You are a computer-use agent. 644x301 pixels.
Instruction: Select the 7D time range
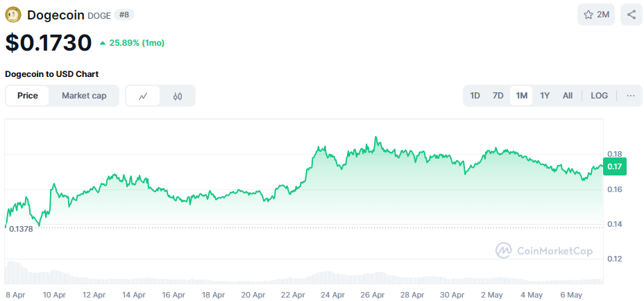click(x=498, y=96)
